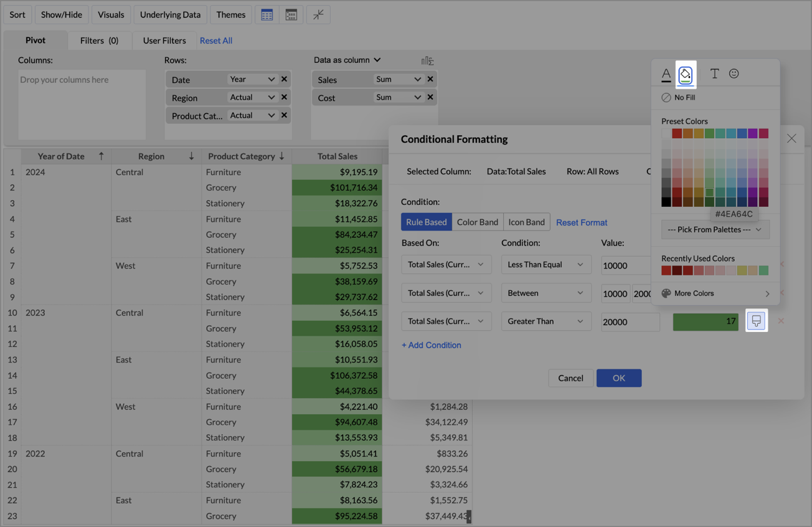Open the Themes menu

pos(230,15)
